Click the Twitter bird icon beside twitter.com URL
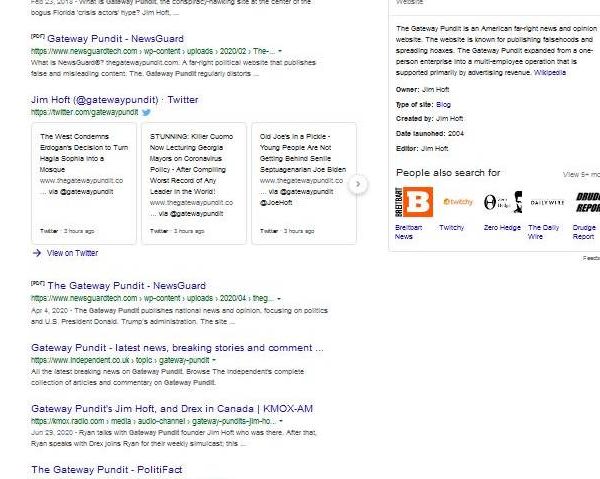600x479 pixels. 146,113
